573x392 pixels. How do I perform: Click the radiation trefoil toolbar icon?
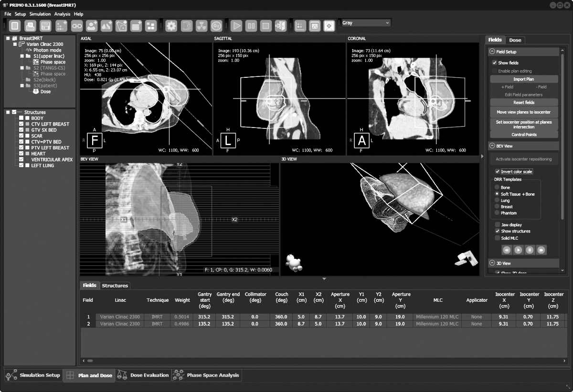(201, 26)
